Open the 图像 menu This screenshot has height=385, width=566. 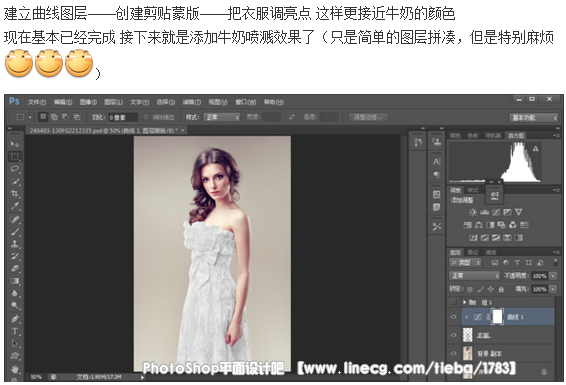[x=88, y=102]
